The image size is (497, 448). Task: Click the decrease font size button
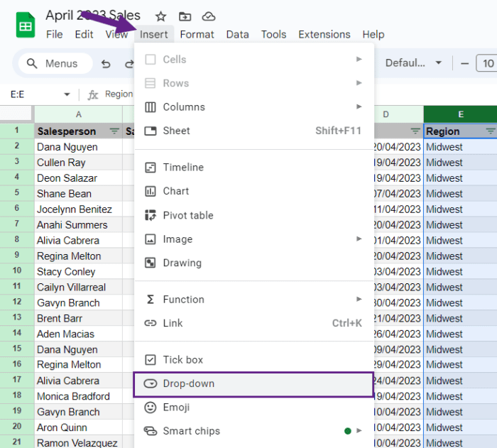464,63
